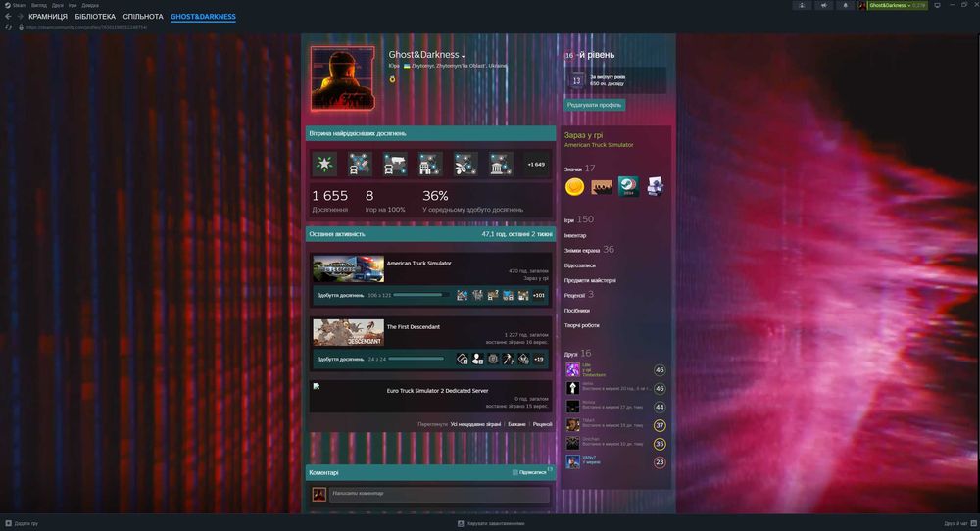The image size is (980, 531).
Task: Open the 1 655 Досягнення stat
Action: 330,201
